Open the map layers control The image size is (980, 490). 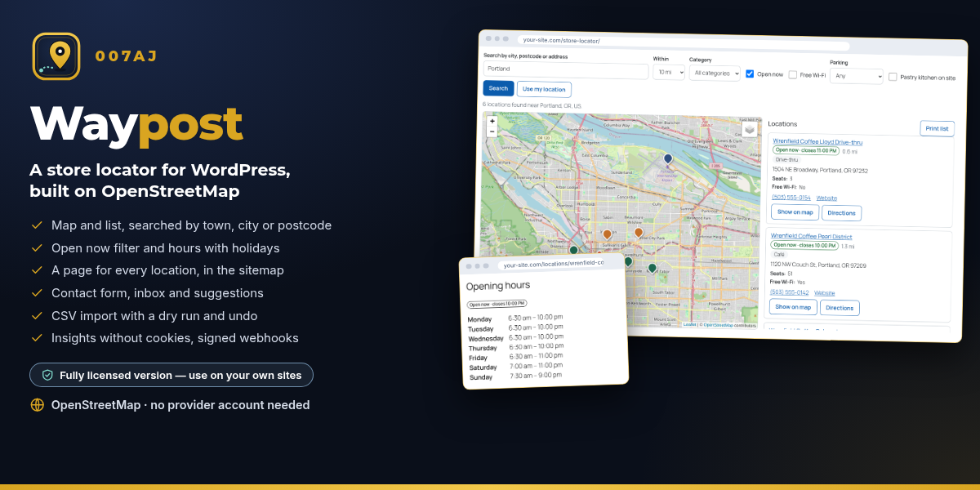[749, 129]
